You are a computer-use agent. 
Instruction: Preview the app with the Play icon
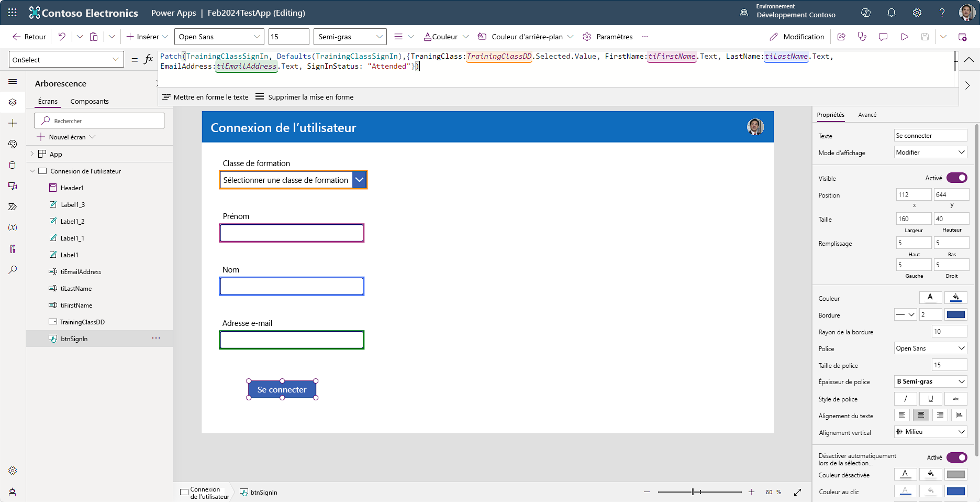point(905,37)
